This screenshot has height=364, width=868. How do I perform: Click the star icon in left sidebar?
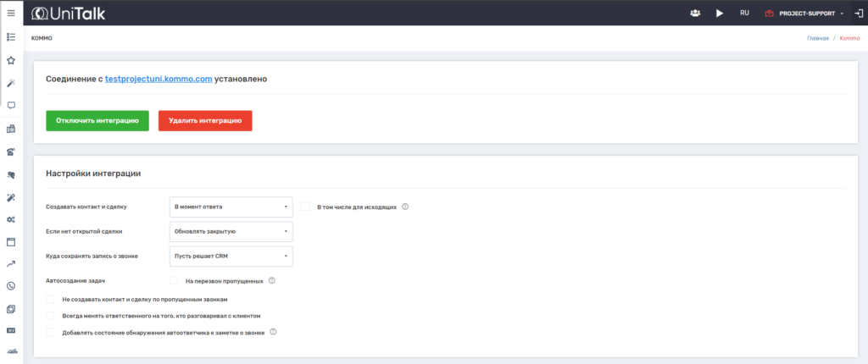click(x=11, y=60)
